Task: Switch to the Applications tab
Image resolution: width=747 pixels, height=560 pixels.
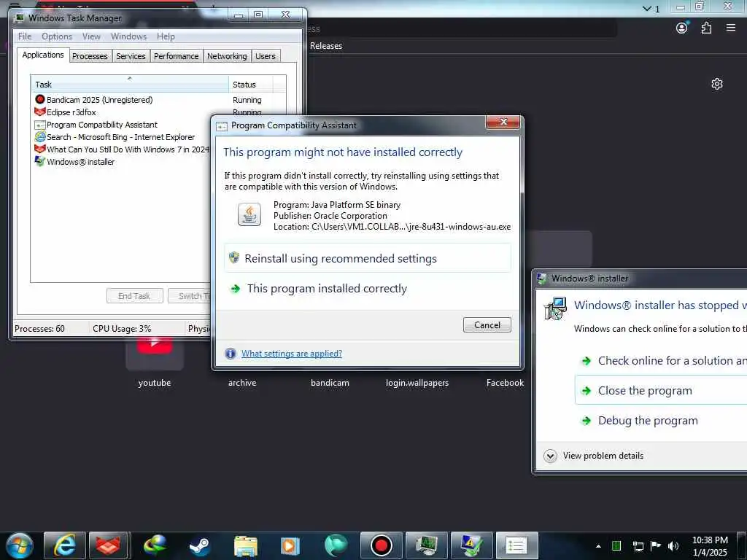Action: [43, 55]
